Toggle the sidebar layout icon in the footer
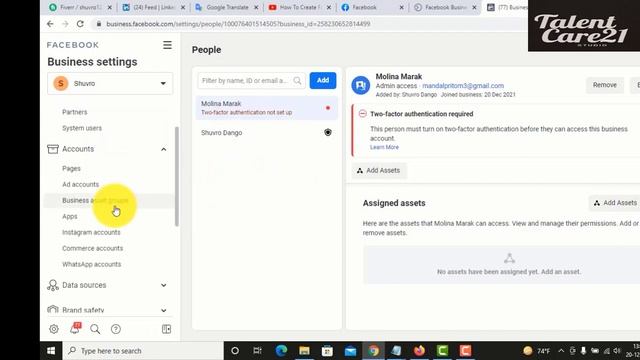 point(167,329)
